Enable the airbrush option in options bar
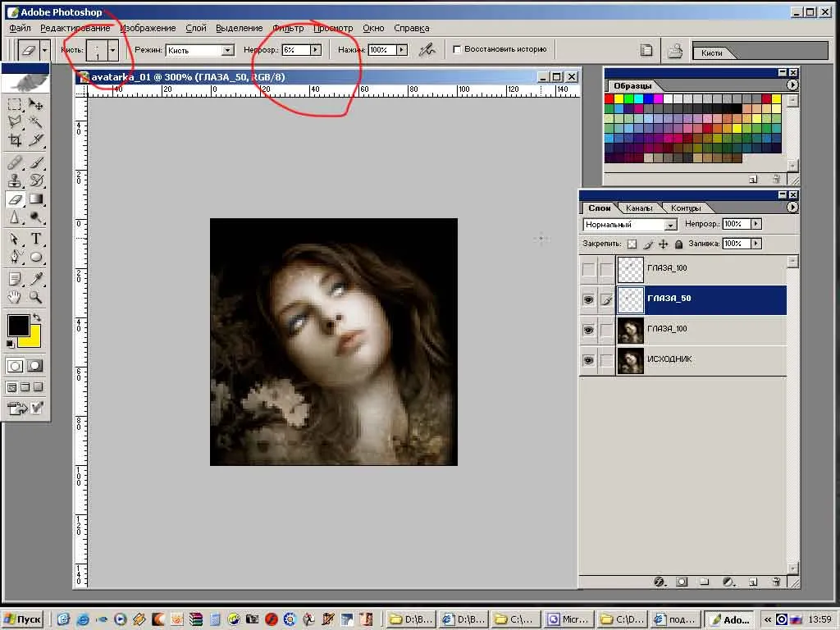The width and height of the screenshot is (840, 630). tap(426, 50)
